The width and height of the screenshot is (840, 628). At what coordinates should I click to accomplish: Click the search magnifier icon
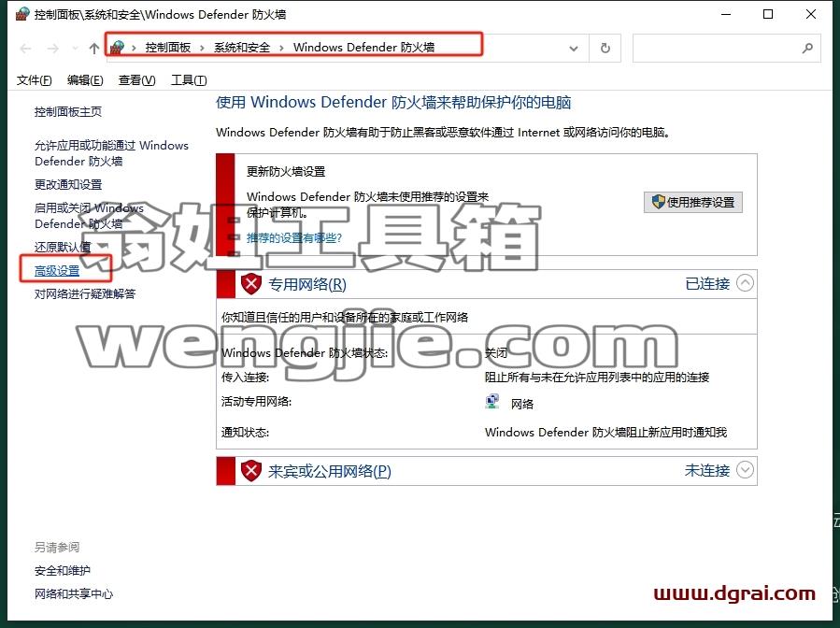click(806, 49)
